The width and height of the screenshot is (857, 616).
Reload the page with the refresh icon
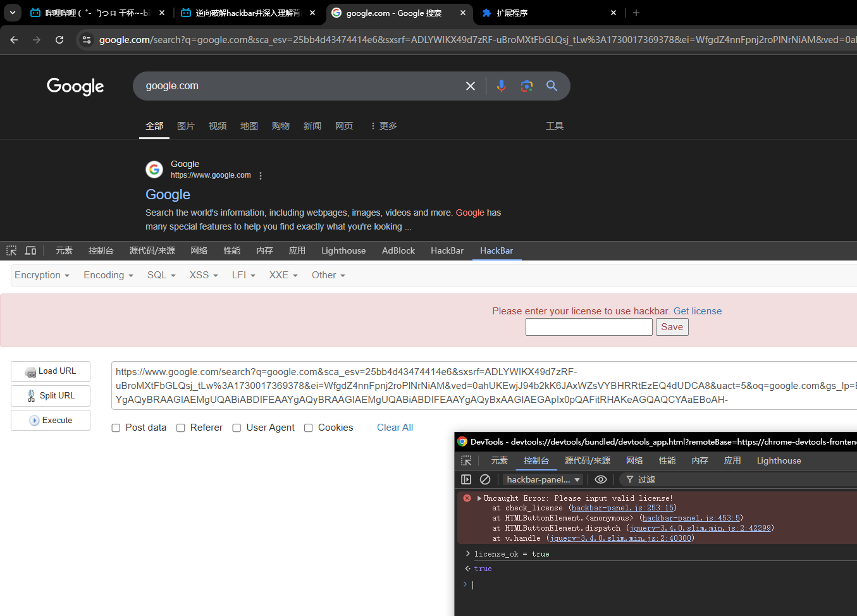pyautogui.click(x=59, y=40)
